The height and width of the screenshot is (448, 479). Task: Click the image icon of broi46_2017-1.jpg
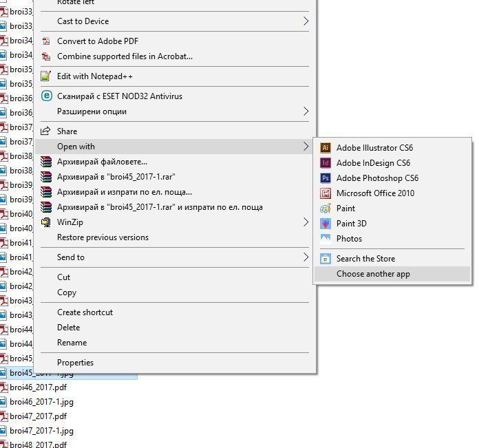tap(3, 402)
